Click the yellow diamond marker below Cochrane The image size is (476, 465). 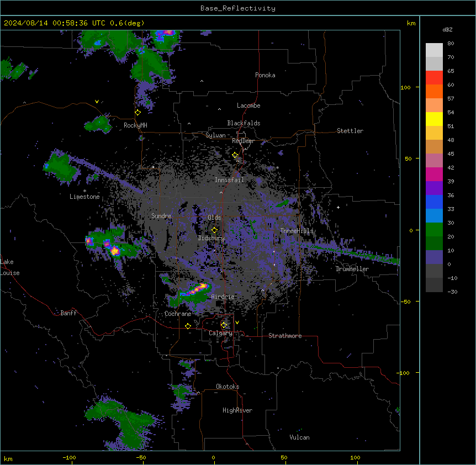(188, 326)
